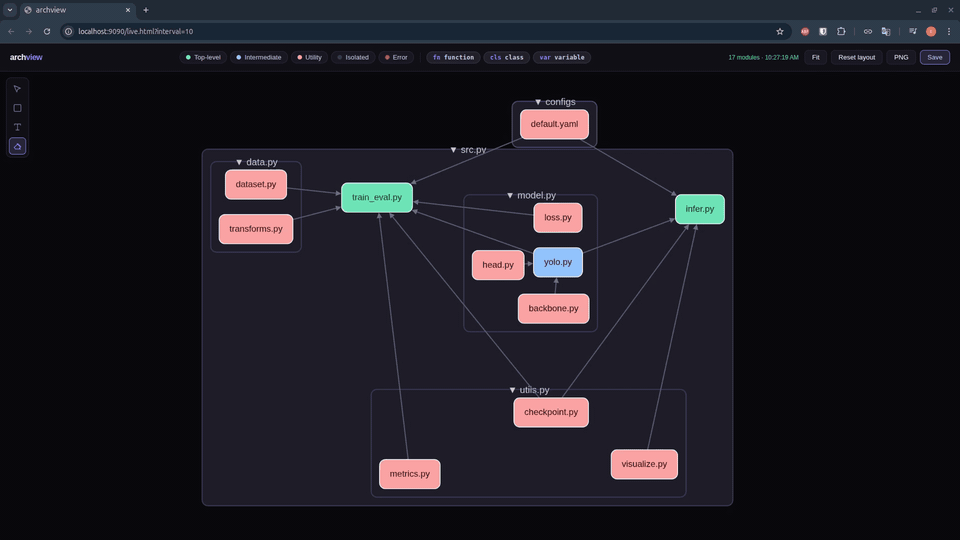Toggle the cls class filter chip
Image resolution: width=960 pixels, height=540 pixels.
point(507,57)
